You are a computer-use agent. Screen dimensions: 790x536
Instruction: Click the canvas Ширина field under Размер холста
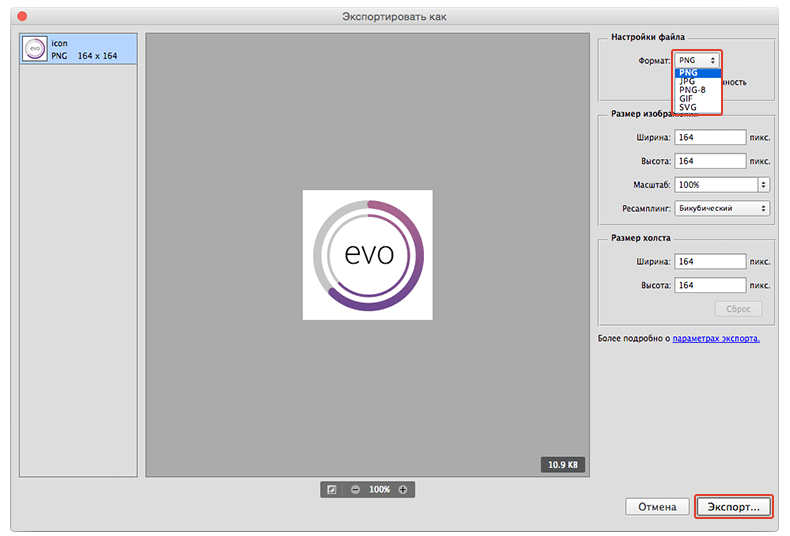(710, 261)
